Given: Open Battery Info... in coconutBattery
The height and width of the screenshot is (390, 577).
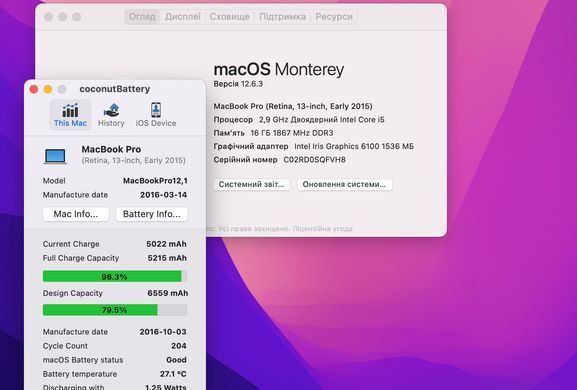Looking at the screenshot, I should pos(152,214).
